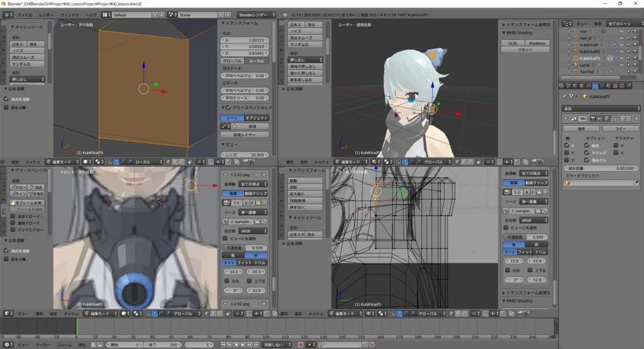The height and width of the screenshot is (349, 644).
Task: Toggle the TwinTail row's render camera icon
Action: (635, 71)
